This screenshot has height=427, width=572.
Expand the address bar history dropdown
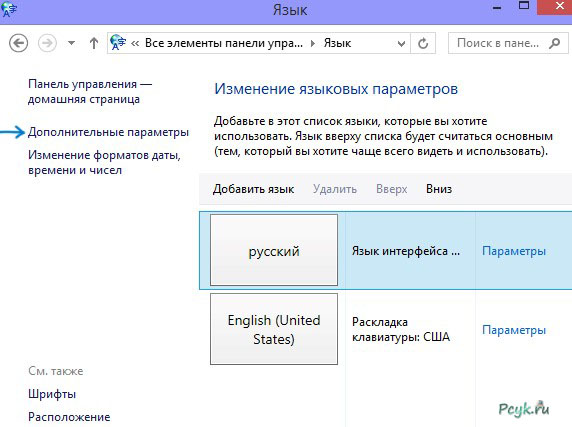pyautogui.click(x=401, y=44)
